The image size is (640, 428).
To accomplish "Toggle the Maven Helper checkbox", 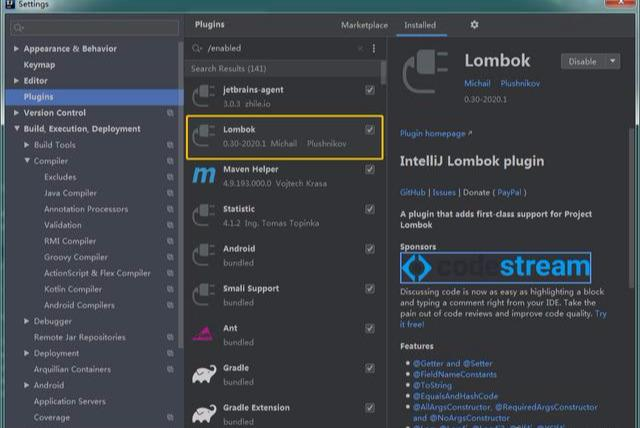I will [369, 169].
